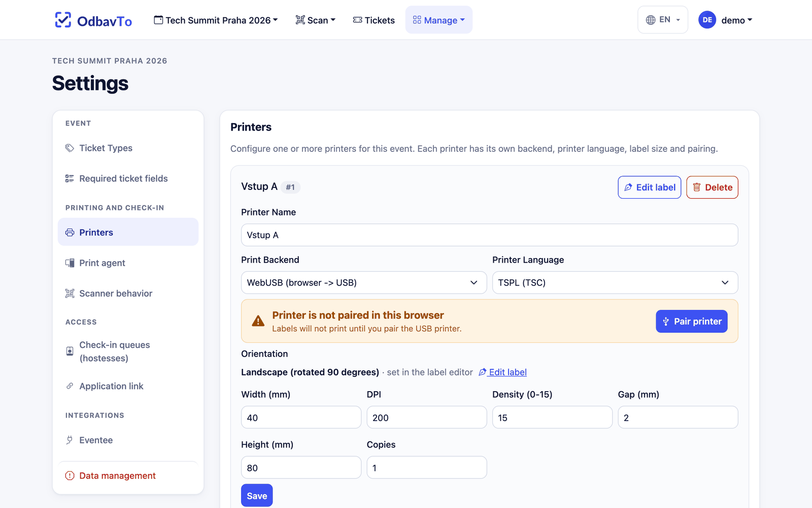Click the QR scan icon in navbar
The image size is (812, 508).
click(300, 20)
